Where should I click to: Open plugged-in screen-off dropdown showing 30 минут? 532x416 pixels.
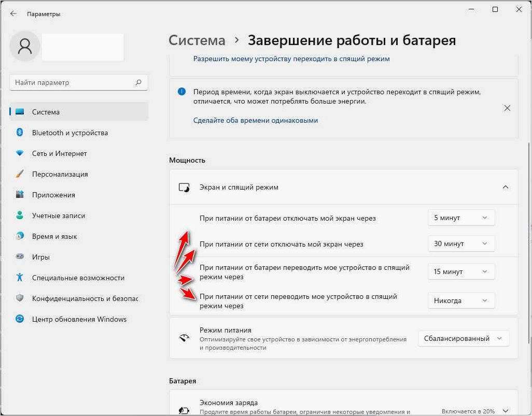pos(461,243)
